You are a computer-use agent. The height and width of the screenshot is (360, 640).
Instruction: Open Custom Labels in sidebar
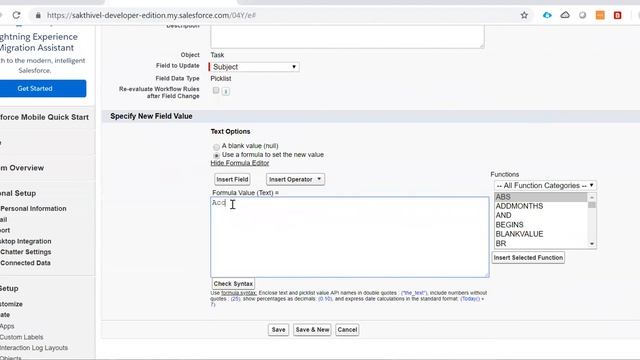[21, 337]
